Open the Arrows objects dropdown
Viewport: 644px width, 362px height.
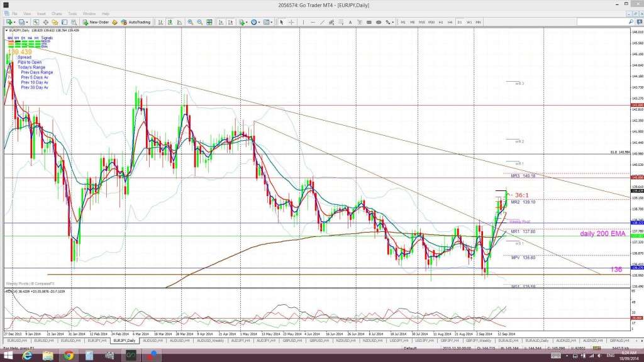click(x=389, y=22)
